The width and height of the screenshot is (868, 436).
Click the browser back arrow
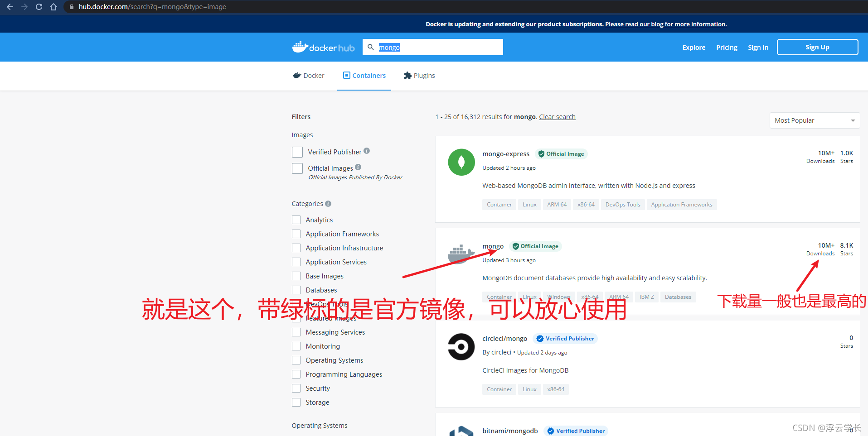pyautogui.click(x=10, y=7)
